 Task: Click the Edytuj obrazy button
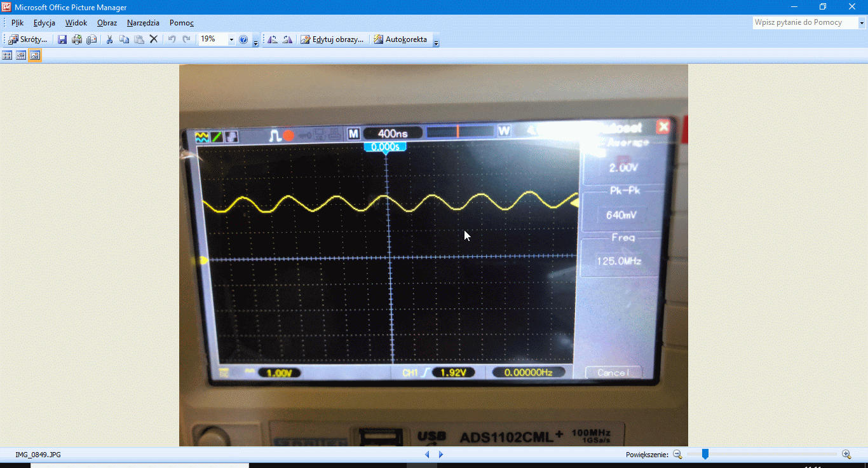332,39
